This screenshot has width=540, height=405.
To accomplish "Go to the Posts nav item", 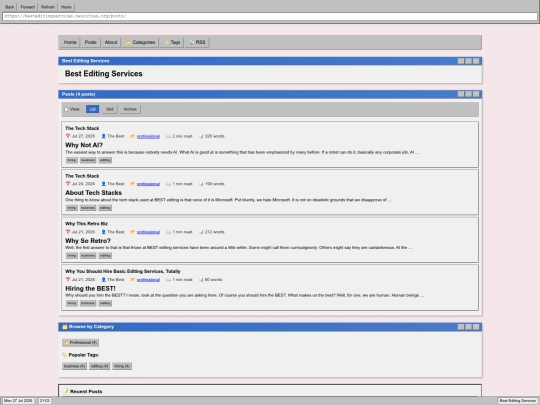I will tap(91, 42).
